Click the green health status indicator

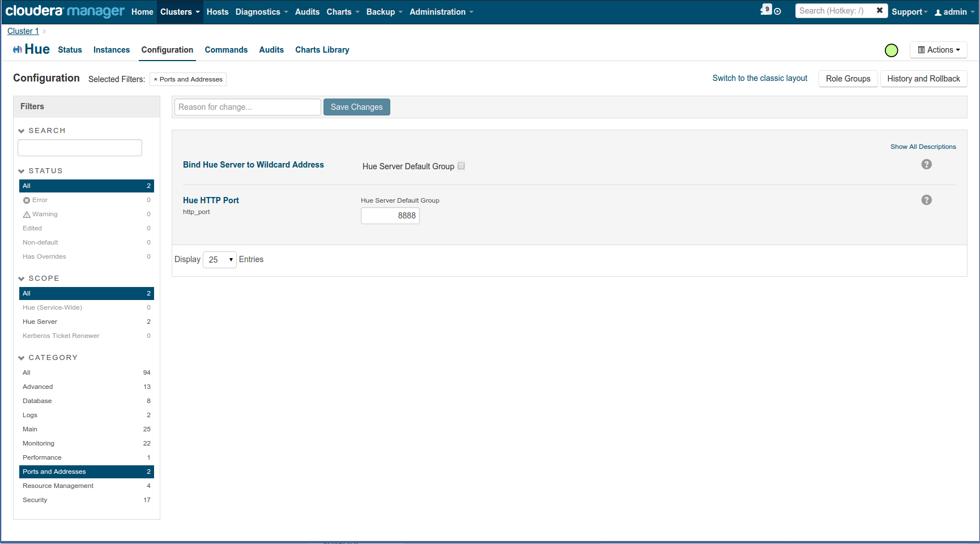coord(891,50)
